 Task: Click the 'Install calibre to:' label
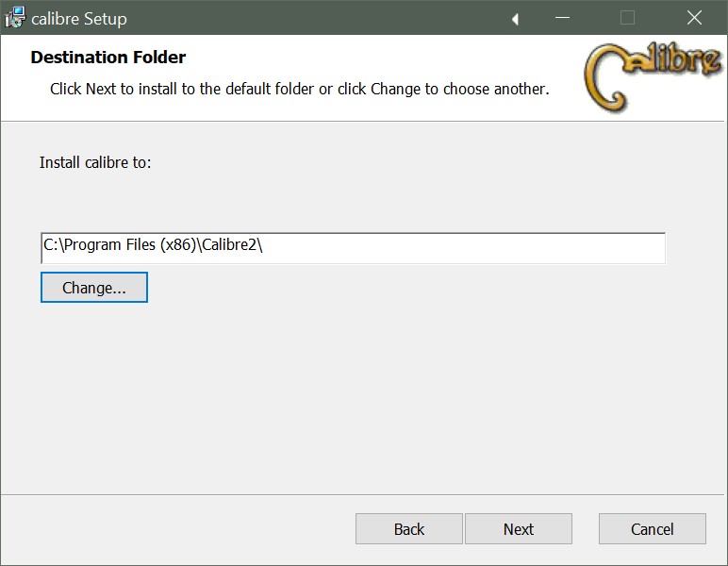tap(95, 162)
